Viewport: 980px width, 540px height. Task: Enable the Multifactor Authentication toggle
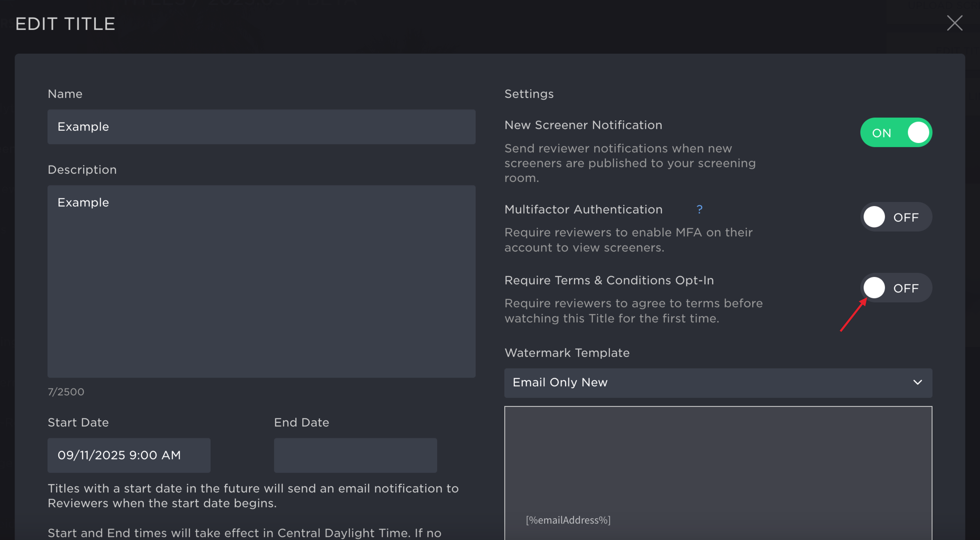(896, 217)
